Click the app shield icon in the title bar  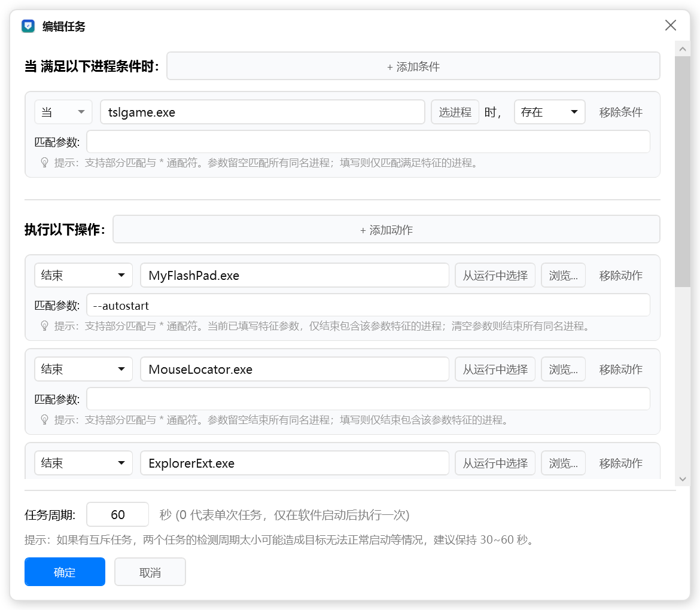28,26
